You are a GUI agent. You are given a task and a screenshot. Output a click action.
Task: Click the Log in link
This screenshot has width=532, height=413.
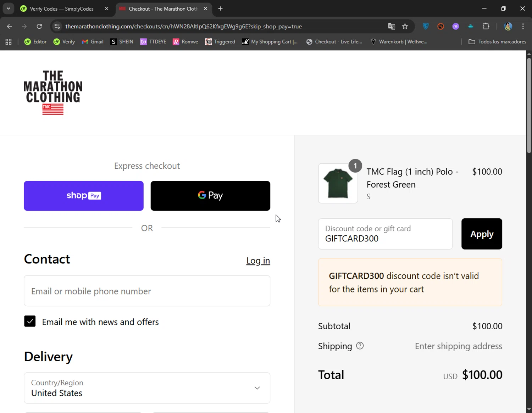[x=258, y=261]
